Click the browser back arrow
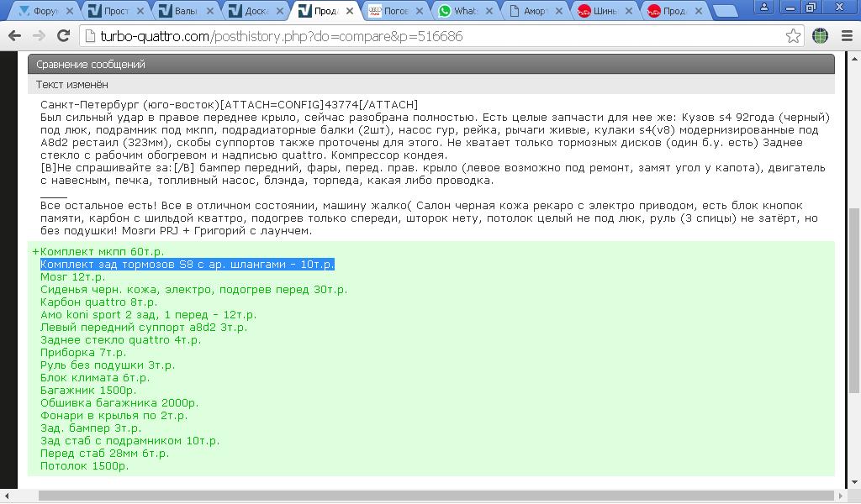The width and height of the screenshot is (861, 504). 14,36
